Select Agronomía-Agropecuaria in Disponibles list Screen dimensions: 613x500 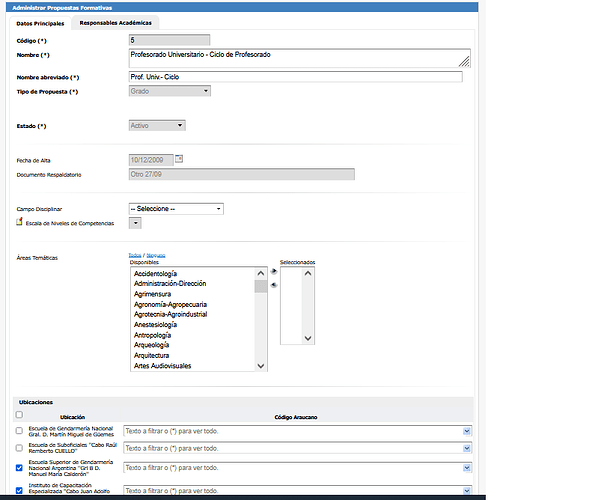click(170, 305)
